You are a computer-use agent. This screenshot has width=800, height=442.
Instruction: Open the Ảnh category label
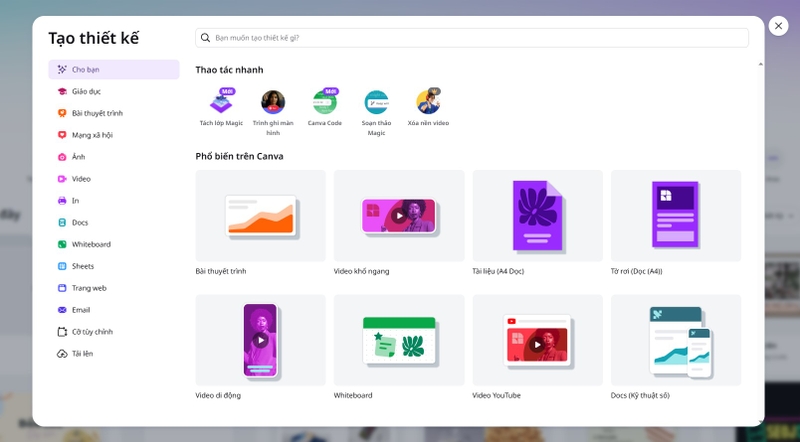pos(79,157)
